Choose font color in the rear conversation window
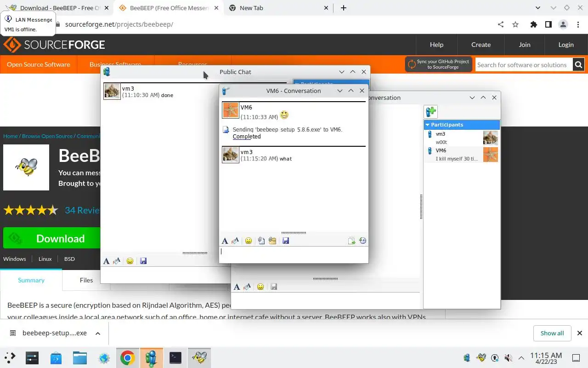The height and width of the screenshot is (368, 588). point(247,287)
